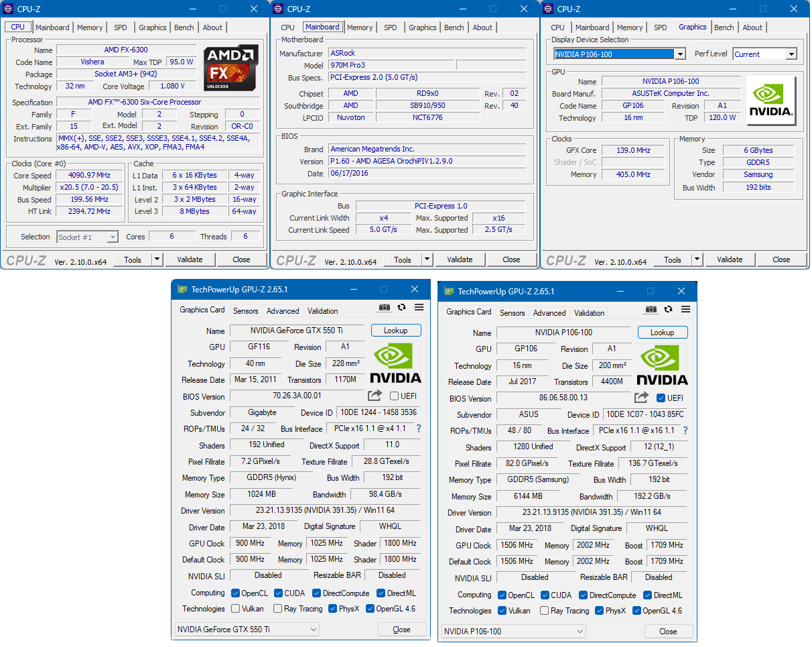812x647 pixels.
Task: Click the GTX 550 Ti BIOS Version field
Action: (297, 396)
